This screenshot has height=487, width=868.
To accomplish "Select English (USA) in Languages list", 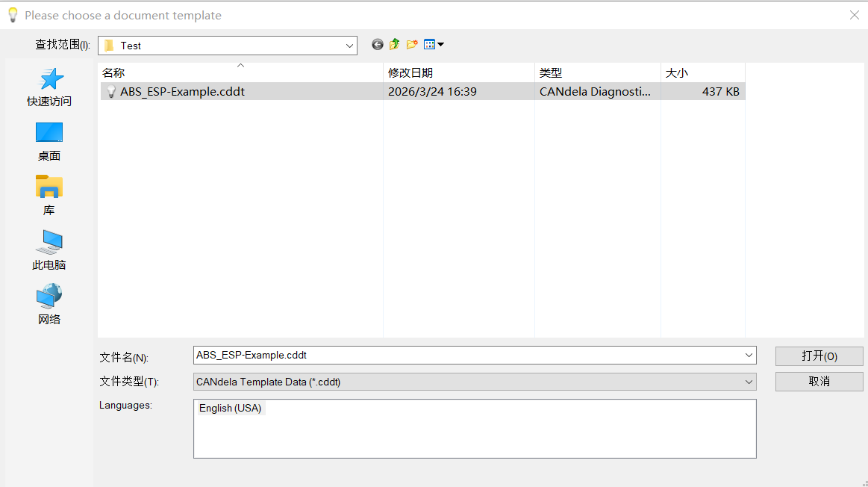I will pyautogui.click(x=231, y=409).
